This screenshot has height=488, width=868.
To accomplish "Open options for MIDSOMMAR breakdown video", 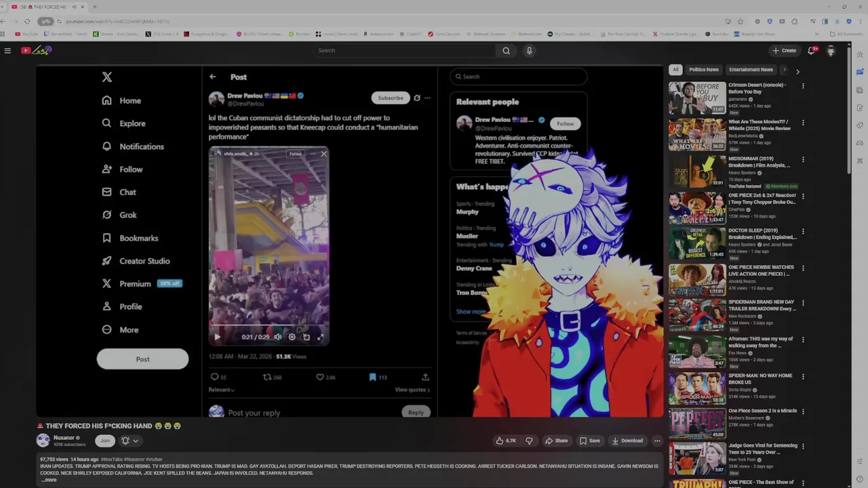I will (x=803, y=160).
